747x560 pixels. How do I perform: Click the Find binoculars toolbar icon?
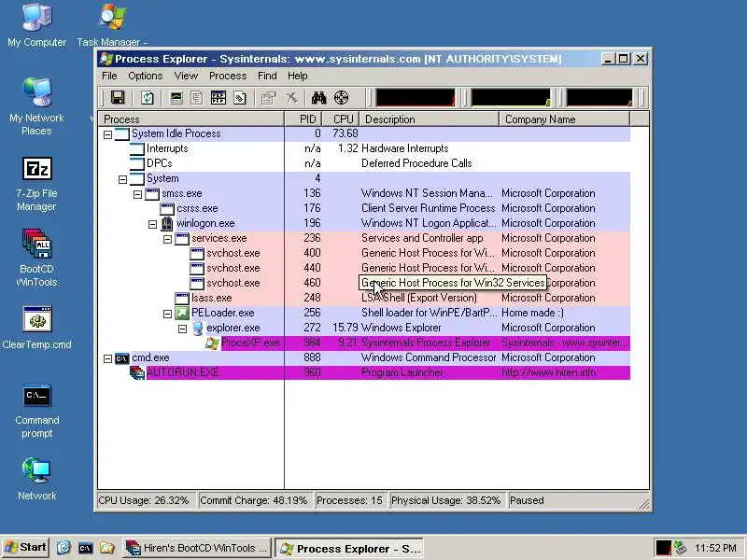(x=318, y=98)
